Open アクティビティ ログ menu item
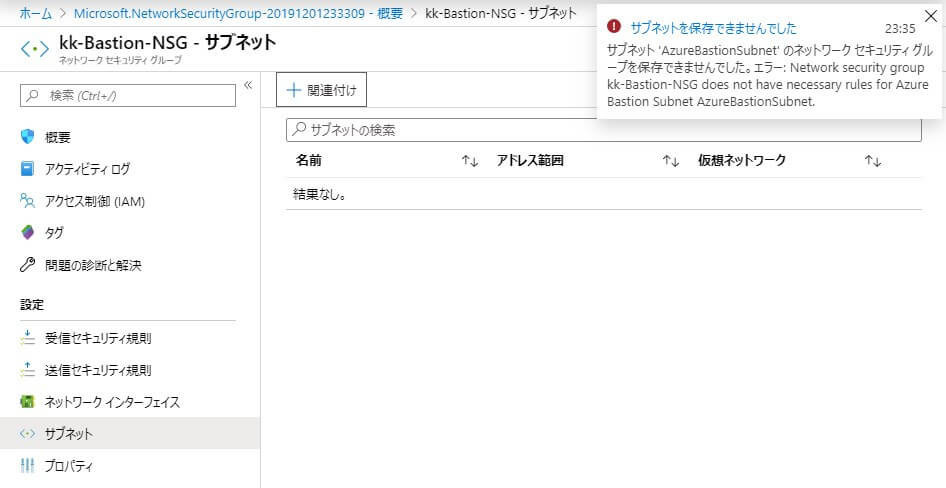The image size is (946, 488). click(x=87, y=170)
